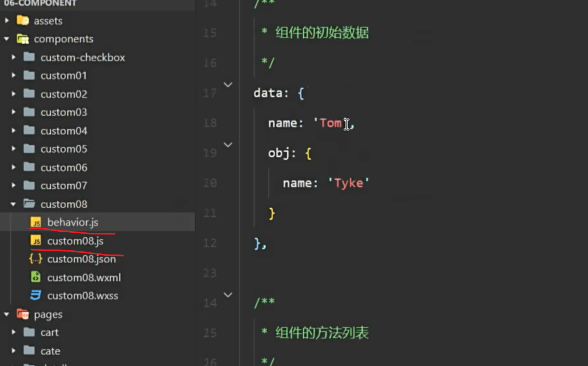Fold the comment block above the methods list

tap(228, 295)
